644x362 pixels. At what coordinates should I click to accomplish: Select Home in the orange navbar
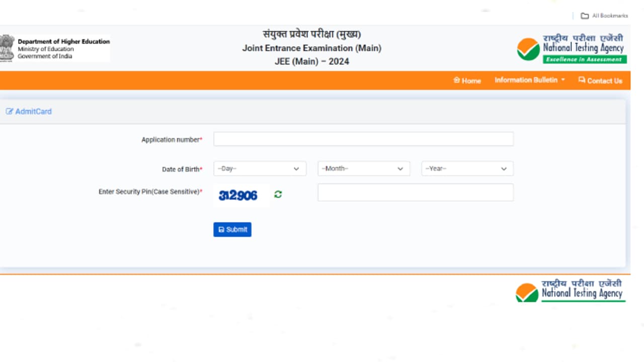click(x=467, y=80)
